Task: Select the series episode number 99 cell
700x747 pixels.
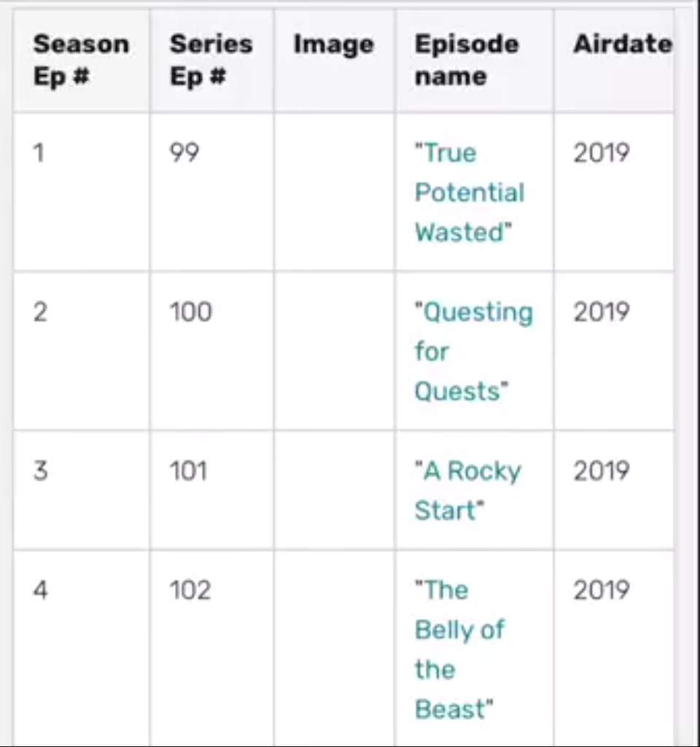Action: 211,192
